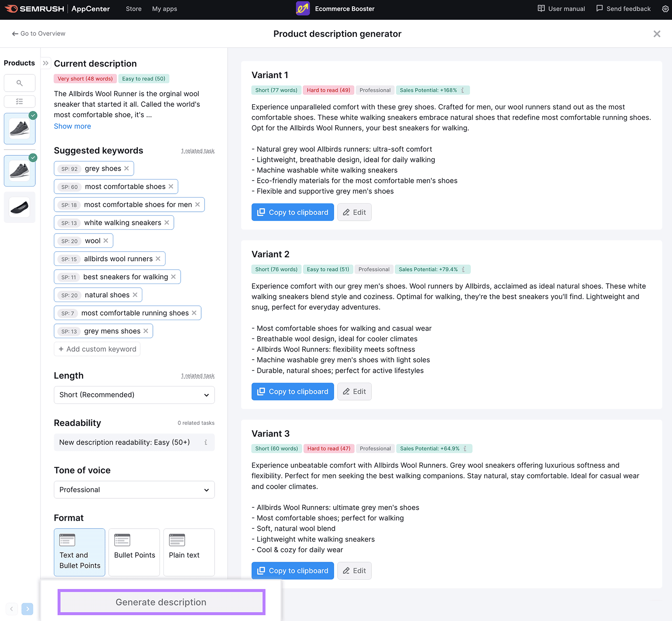This screenshot has width=672, height=621.
Task: Remove the 'grey shoes' keyword
Action: [x=126, y=168]
